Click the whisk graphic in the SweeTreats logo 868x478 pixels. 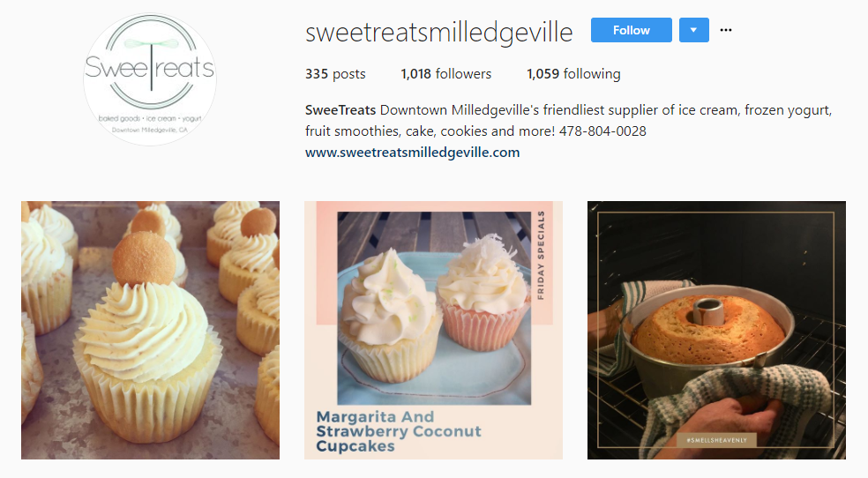click(151, 43)
